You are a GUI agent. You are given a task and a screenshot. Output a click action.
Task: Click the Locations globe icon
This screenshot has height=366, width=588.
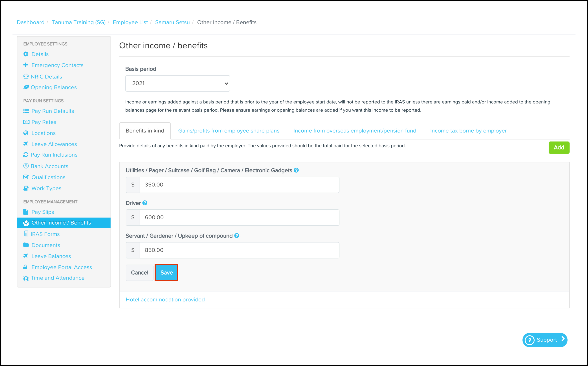[x=26, y=133]
